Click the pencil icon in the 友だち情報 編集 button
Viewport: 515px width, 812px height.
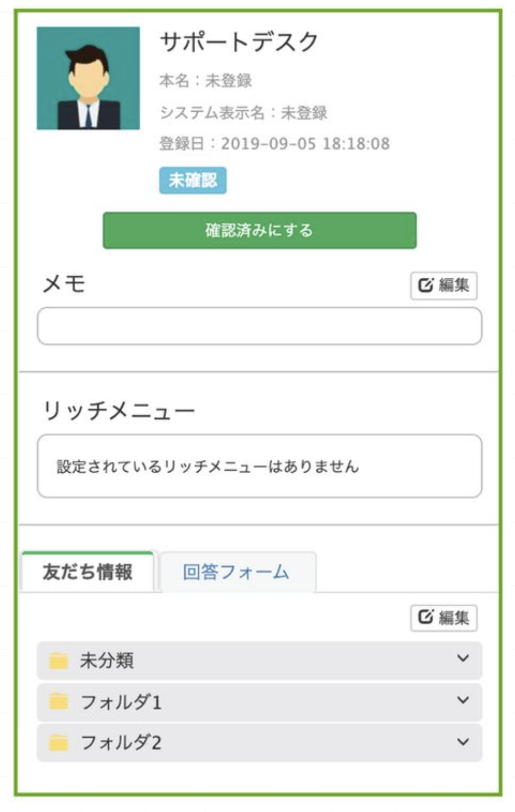click(426, 617)
